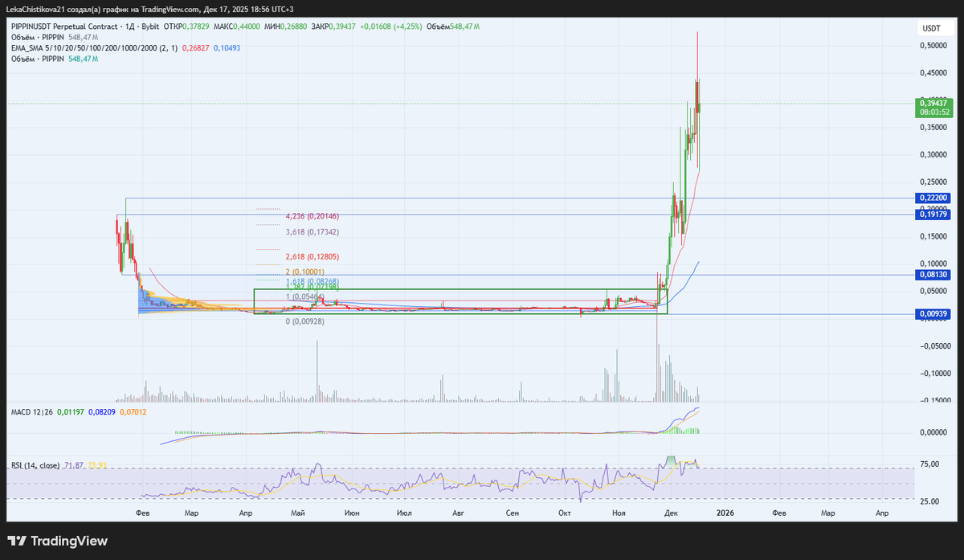Viewport: 964px width, 560px height.
Task: Click the PIPPINUSDT Perpetual Contract symbol title
Action: (63, 27)
